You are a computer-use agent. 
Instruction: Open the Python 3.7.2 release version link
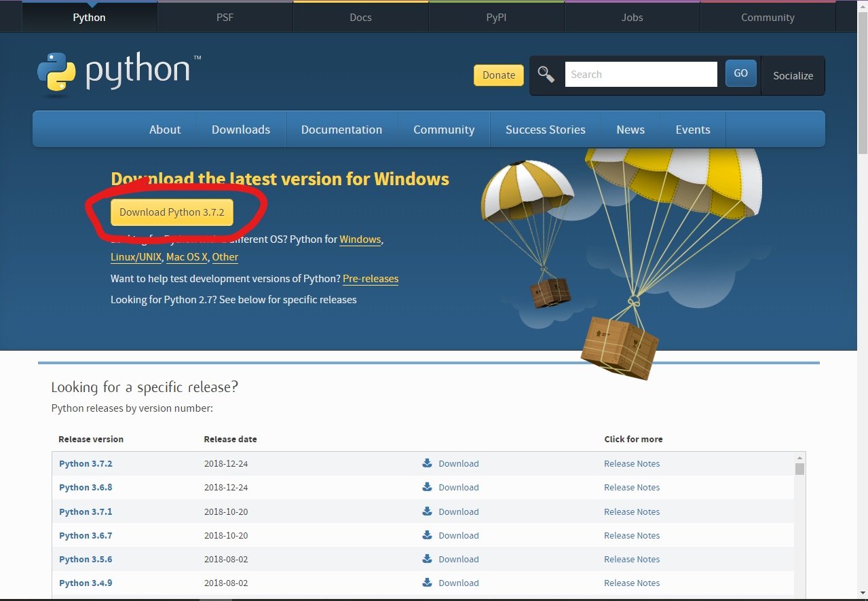pos(86,463)
